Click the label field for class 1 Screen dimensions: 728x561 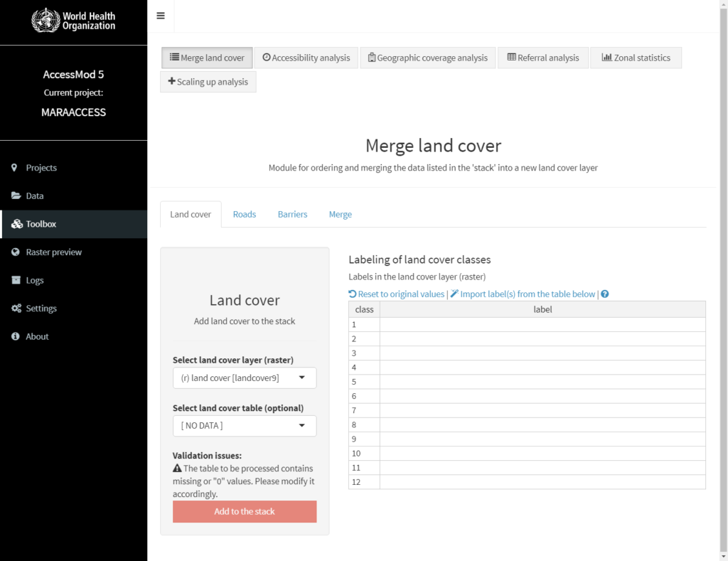(542, 324)
